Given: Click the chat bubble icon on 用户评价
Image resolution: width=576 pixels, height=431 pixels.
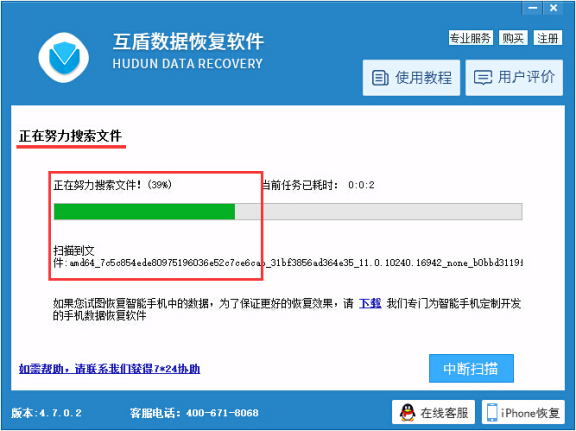Looking at the screenshot, I should click(482, 78).
